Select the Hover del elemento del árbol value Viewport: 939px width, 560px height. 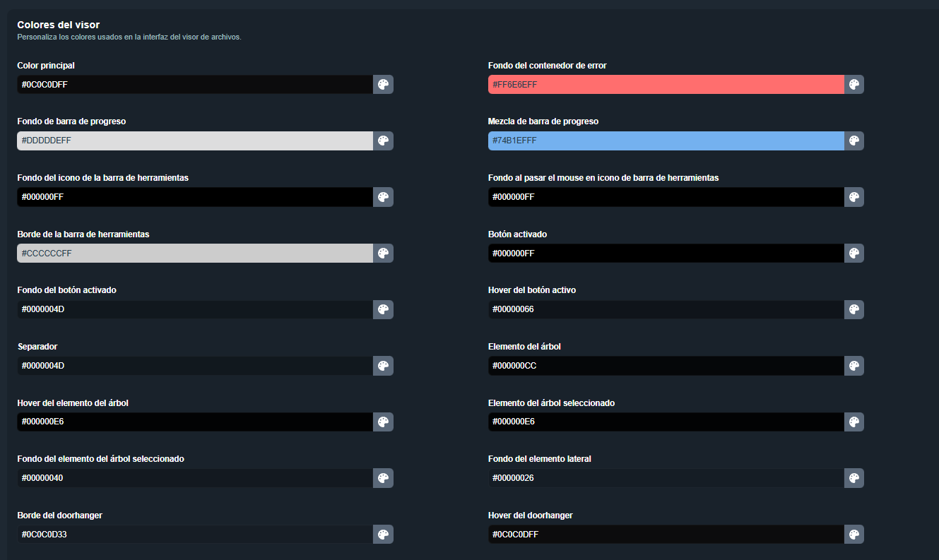pos(194,422)
